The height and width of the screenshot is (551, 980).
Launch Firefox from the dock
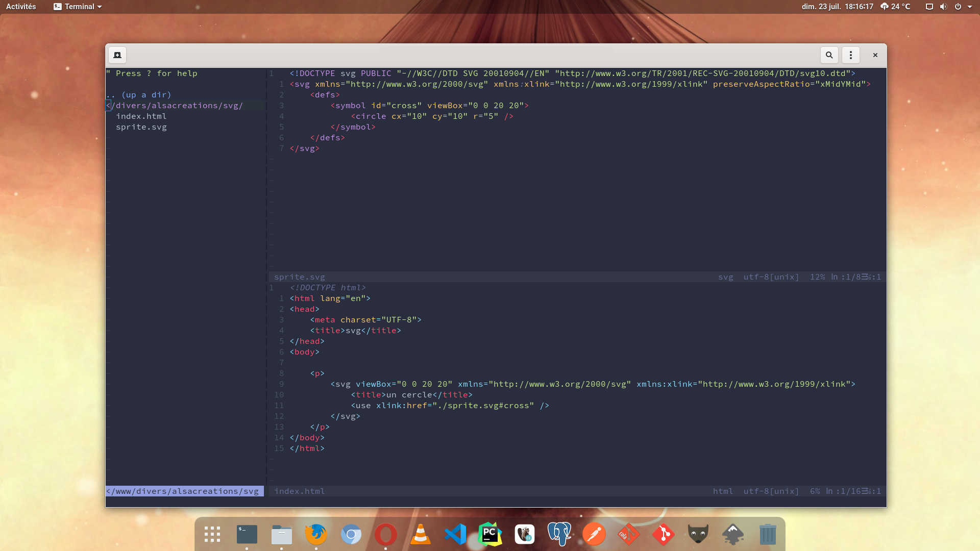pyautogui.click(x=316, y=534)
